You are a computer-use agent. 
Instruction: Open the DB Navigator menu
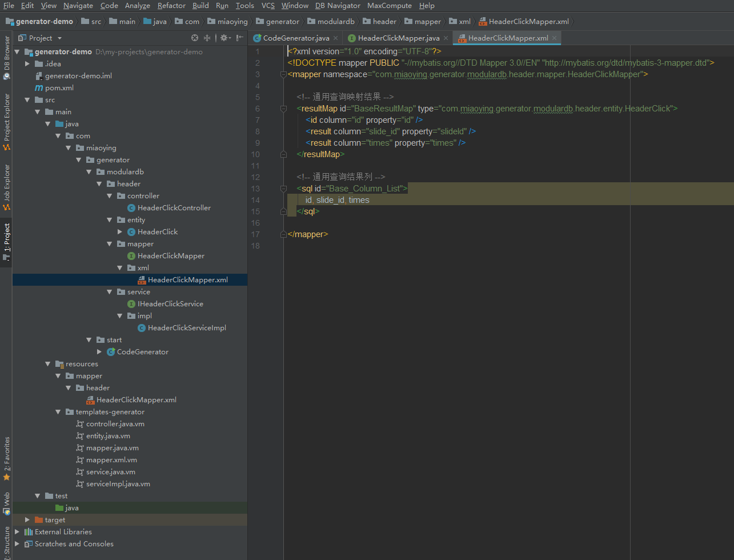pyautogui.click(x=338, y=6)
